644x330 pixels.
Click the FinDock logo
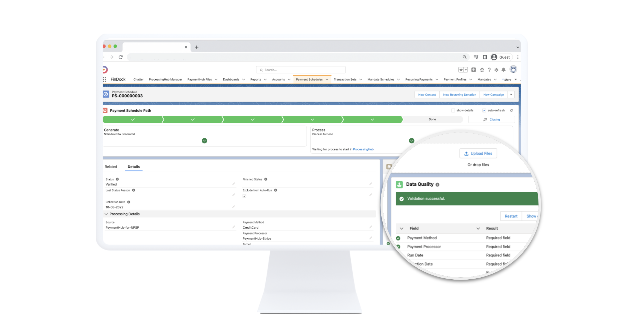[105, 70]
